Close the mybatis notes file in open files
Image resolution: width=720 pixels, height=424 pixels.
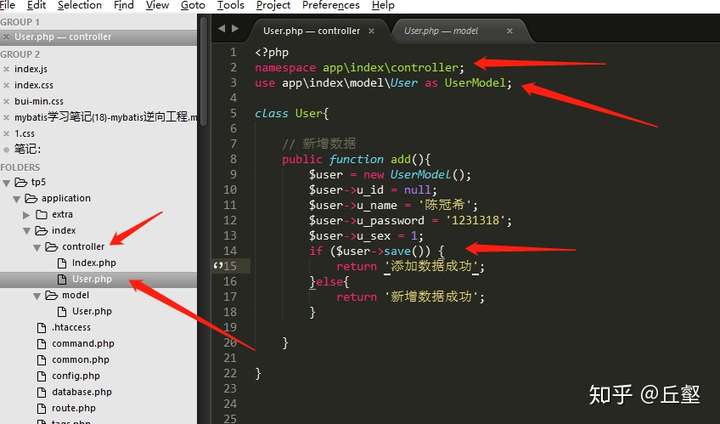pos(6,118)
